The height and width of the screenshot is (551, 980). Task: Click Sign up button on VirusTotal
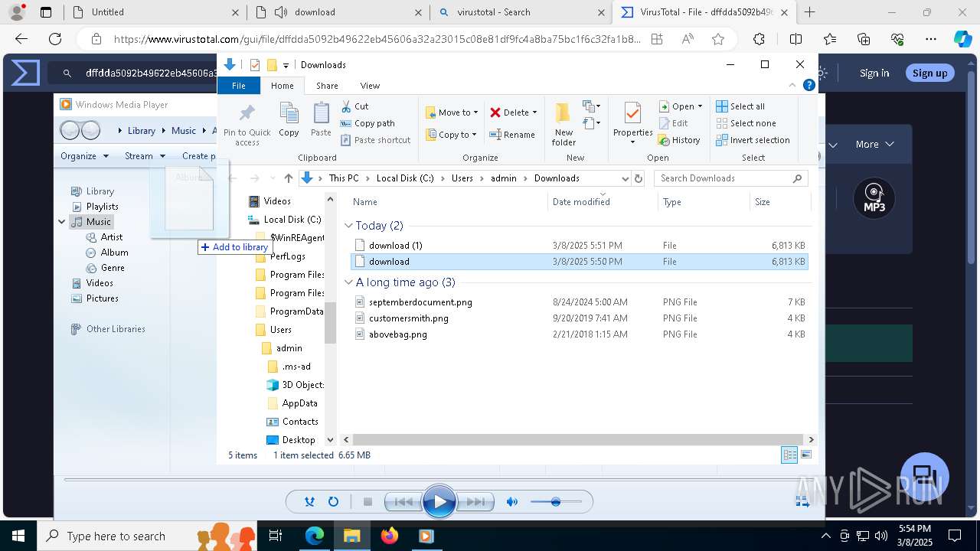point(930,73)
